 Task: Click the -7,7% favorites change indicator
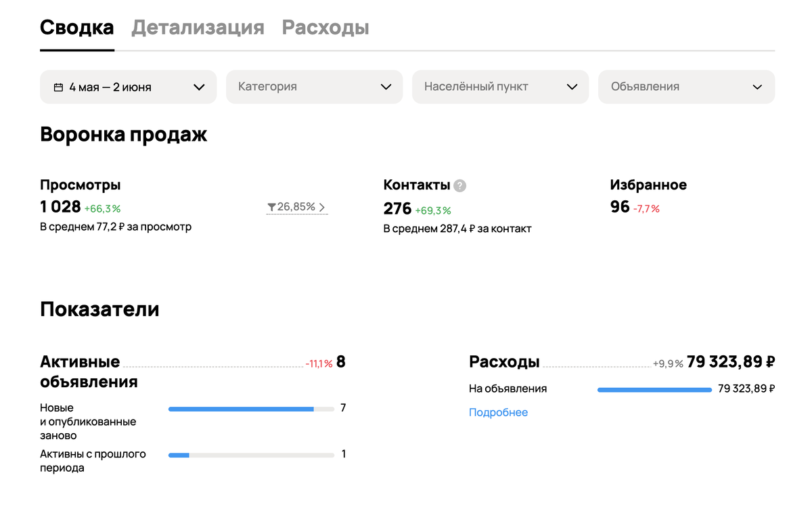coord(646,208)
